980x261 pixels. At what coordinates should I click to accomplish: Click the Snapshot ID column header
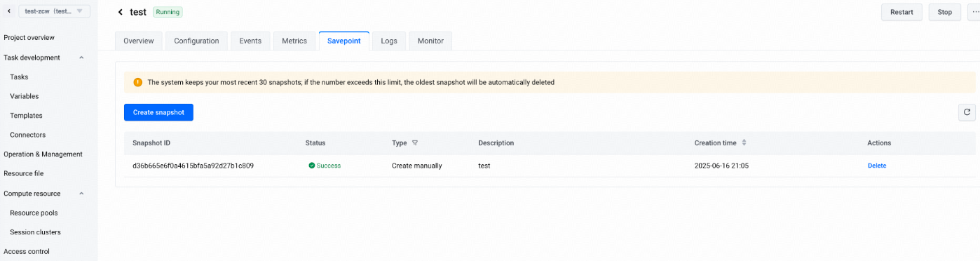coord(151,143)
